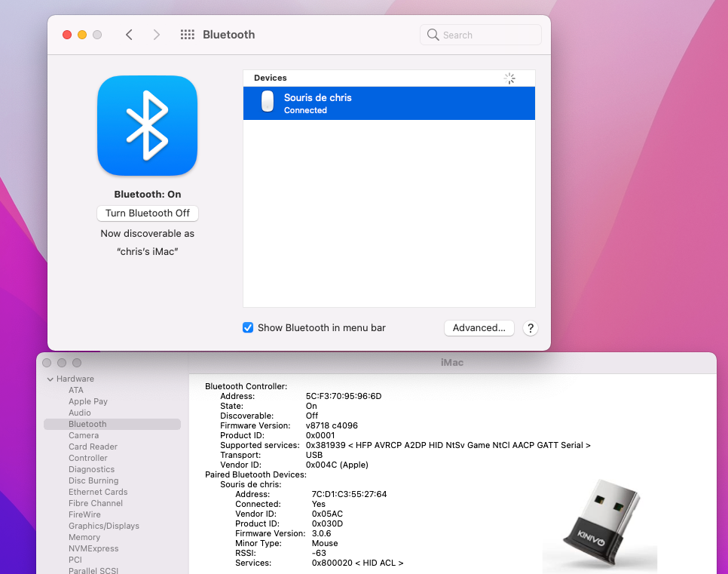728x574 pixels.
Task: Click the Supported services value line
Action: tap(448, 445)
